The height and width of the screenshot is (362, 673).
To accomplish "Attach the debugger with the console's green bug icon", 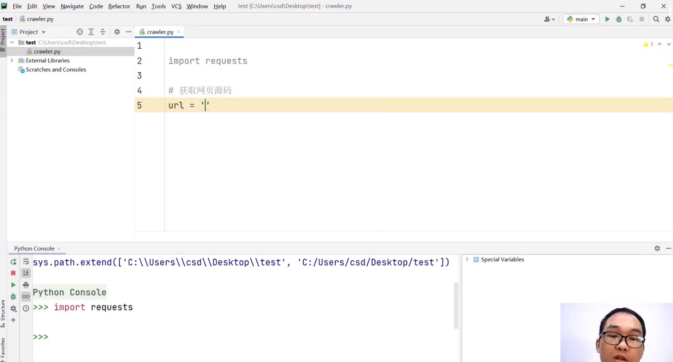I will click(13, 297).
